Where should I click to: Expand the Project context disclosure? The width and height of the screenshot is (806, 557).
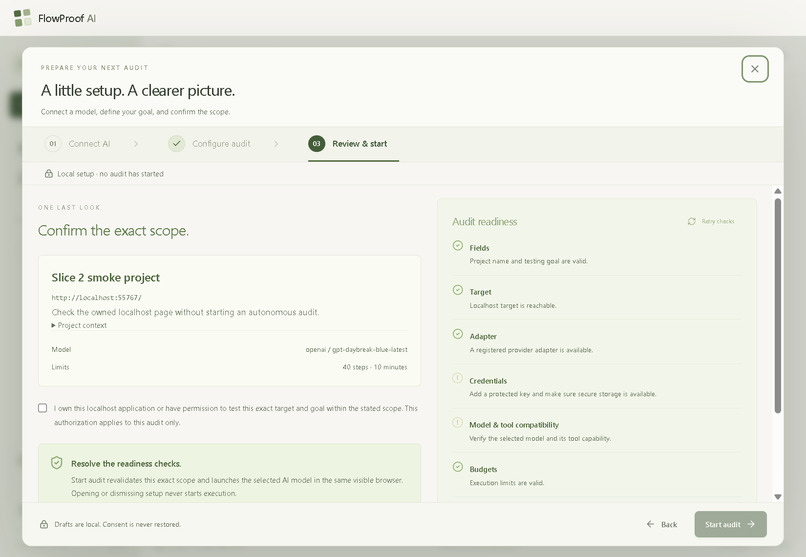pyautogui.click(x=79, y=325)
